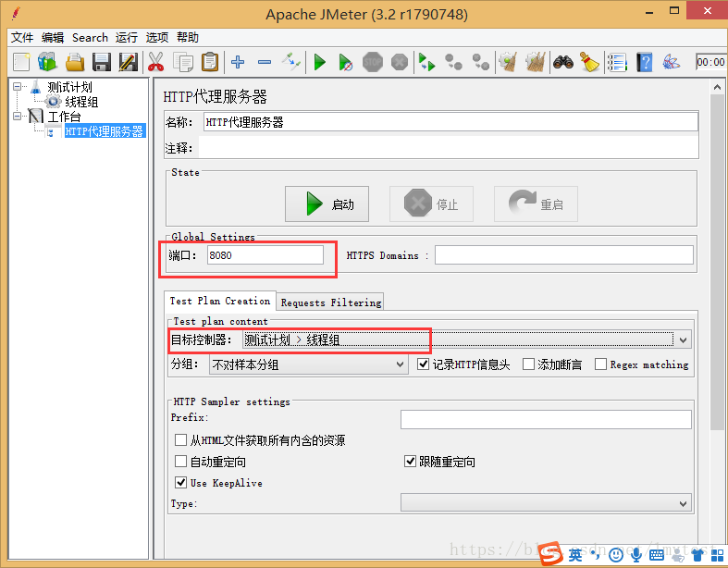Select HTTP代理服务器 tree node
Viewport: 728px width, 568px height.
pos(105,131)
